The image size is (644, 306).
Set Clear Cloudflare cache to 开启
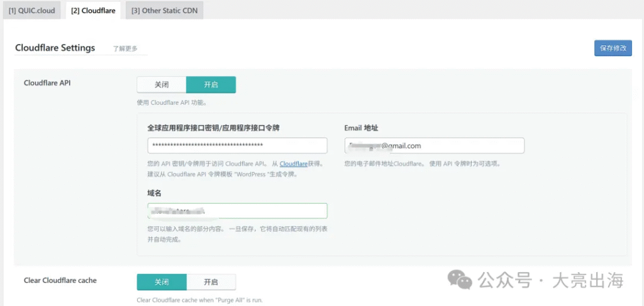[211, 282]
